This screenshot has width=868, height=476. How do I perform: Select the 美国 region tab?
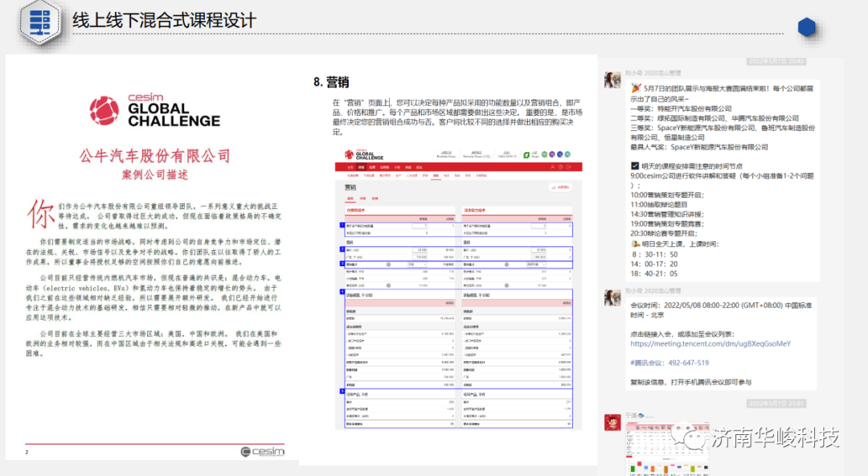click(x=349, y=198)
